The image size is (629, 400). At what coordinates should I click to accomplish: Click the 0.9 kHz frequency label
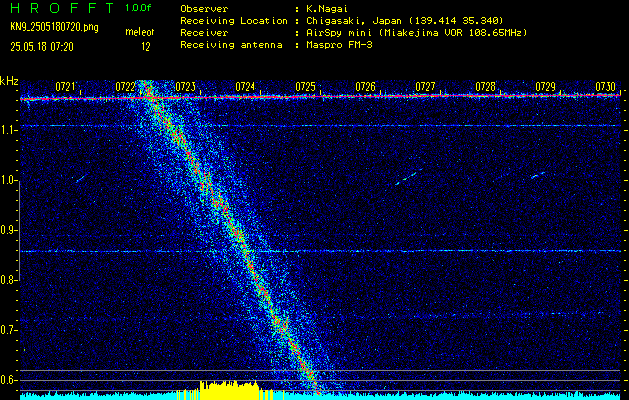click(8, 231)
